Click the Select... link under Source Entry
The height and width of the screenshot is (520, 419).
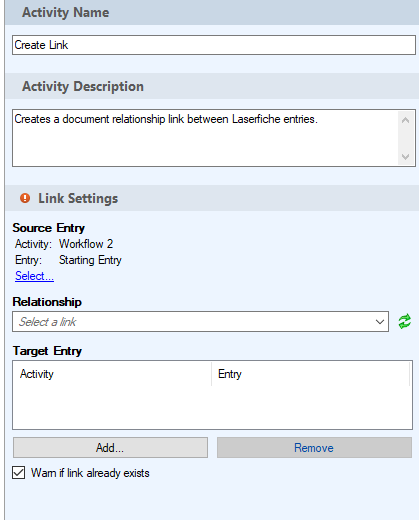34,276
